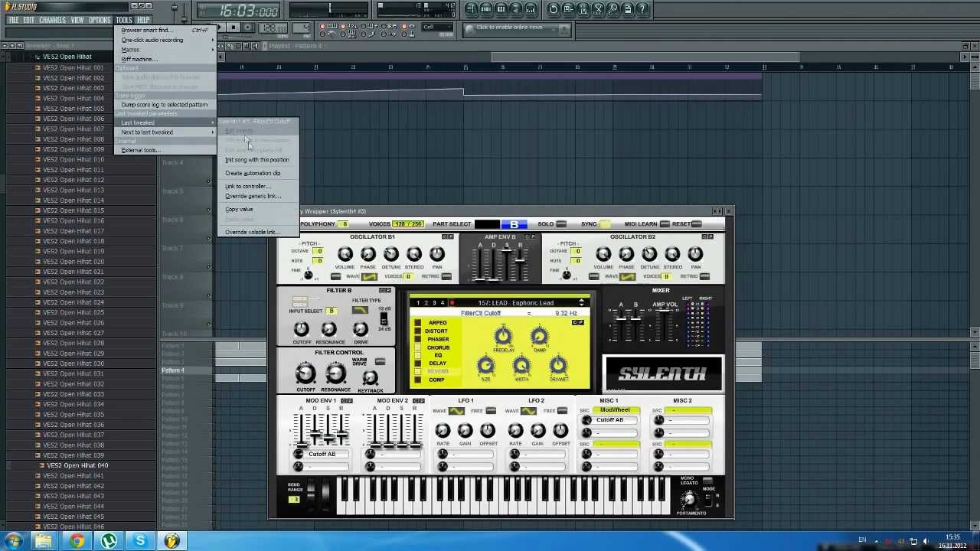Click the Windows Start button
The width and height of the screenshot is (980, 551).
[x=14, y=541]
